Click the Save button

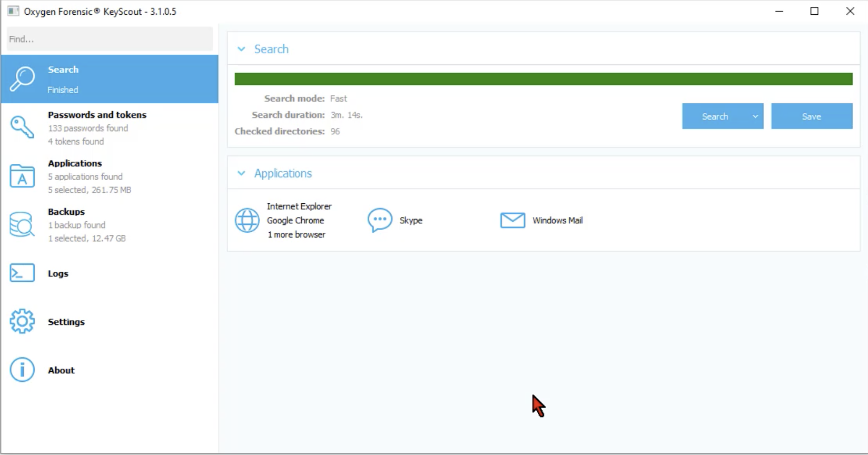[x=812, y=116]
